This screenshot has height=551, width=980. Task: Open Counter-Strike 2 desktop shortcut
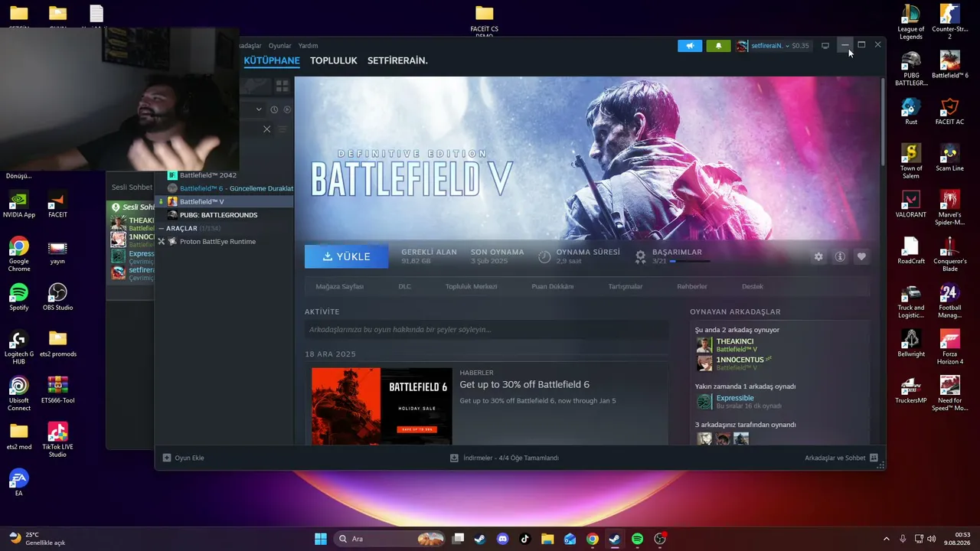click(950, 23)
